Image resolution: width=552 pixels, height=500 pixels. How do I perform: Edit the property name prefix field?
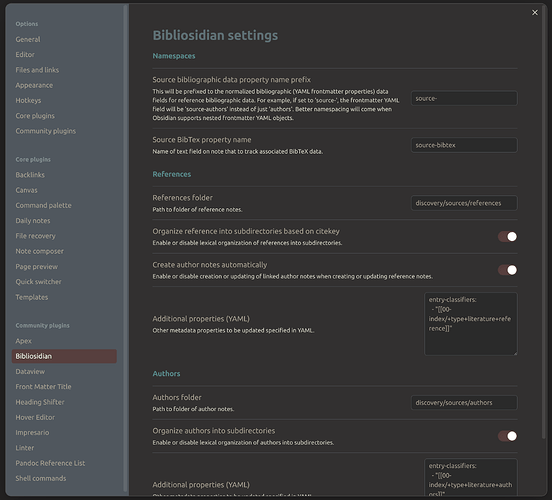coord(464,98)
